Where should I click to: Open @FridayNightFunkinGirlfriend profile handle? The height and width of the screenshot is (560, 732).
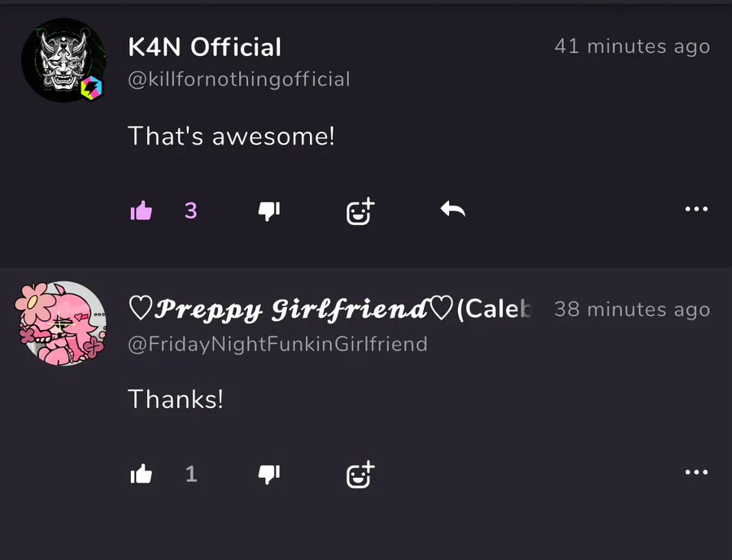(278, 345)
